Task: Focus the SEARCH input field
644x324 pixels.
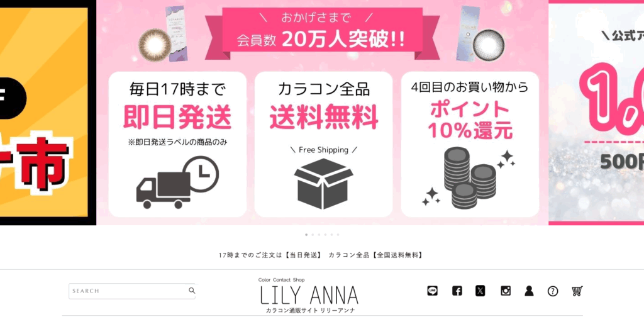Action: pyautogui.click(x=132, y=291)
